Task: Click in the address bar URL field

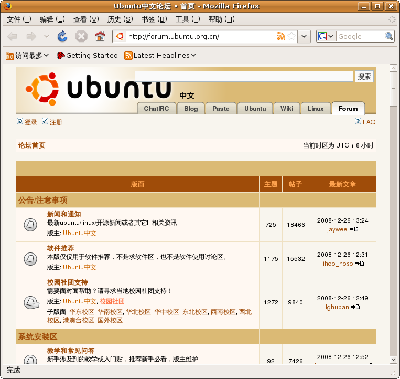Action: coord(200,36)
